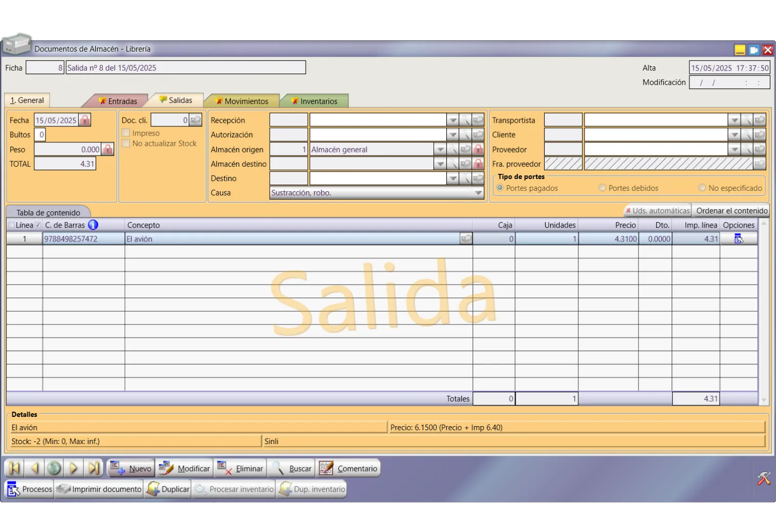Screen dimensions: 776x532
Task: Open line options icon in the Opciones column
Action: click(x=739, y=239)
